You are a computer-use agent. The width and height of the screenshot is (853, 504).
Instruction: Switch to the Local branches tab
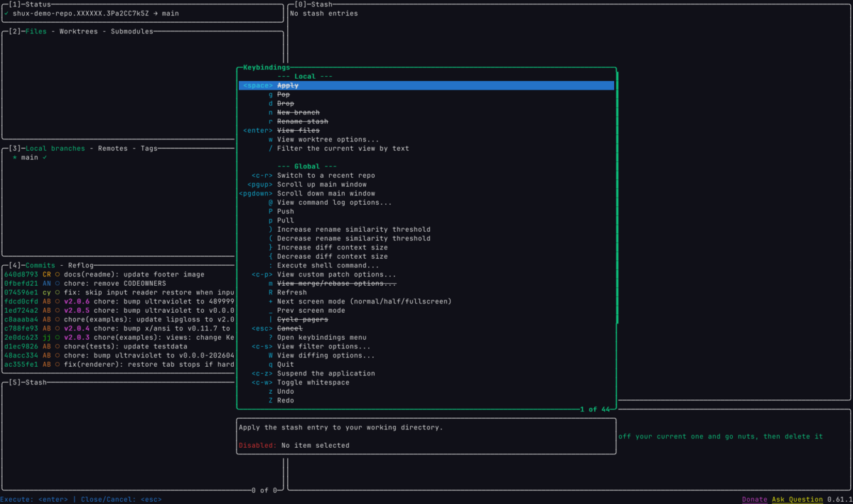click(x=55, y=149)
